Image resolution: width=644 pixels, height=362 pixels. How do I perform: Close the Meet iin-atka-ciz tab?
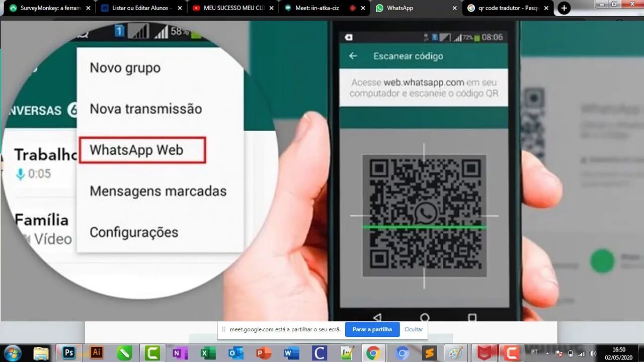363,8
